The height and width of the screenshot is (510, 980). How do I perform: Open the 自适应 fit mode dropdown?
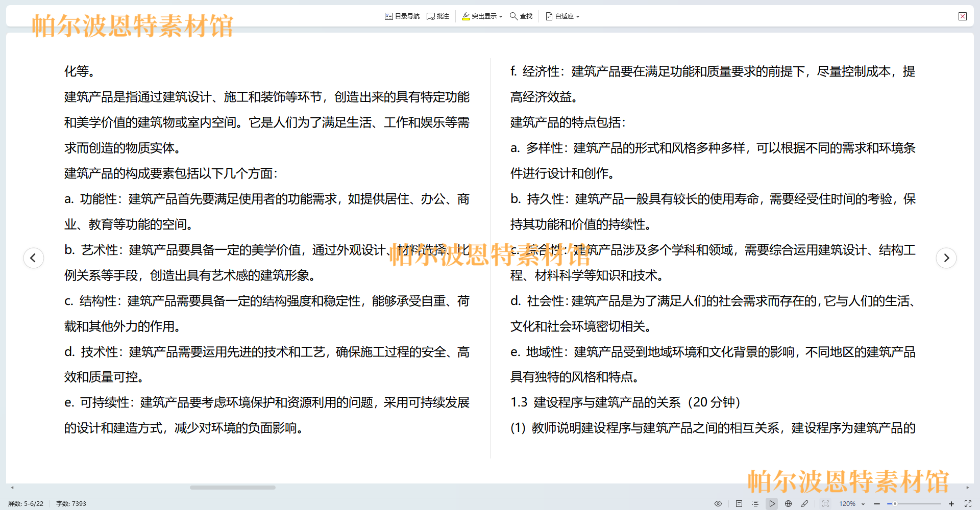point(562,16)
